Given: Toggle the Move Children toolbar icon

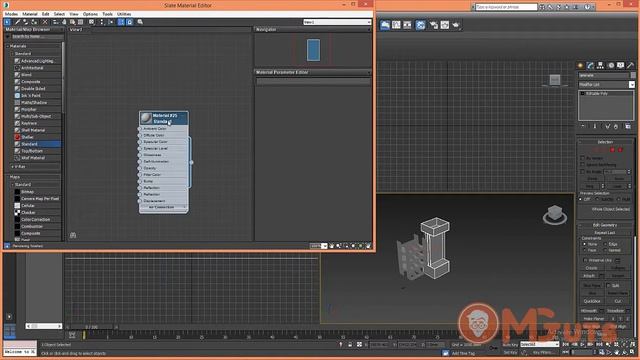Looking at the screenshot, I should pos(56,22).
